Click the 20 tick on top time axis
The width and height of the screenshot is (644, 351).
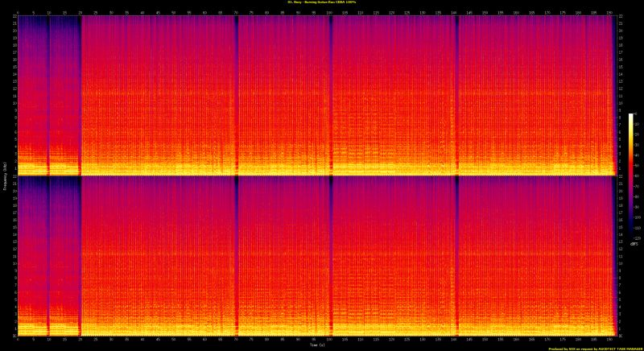[80, 12]
